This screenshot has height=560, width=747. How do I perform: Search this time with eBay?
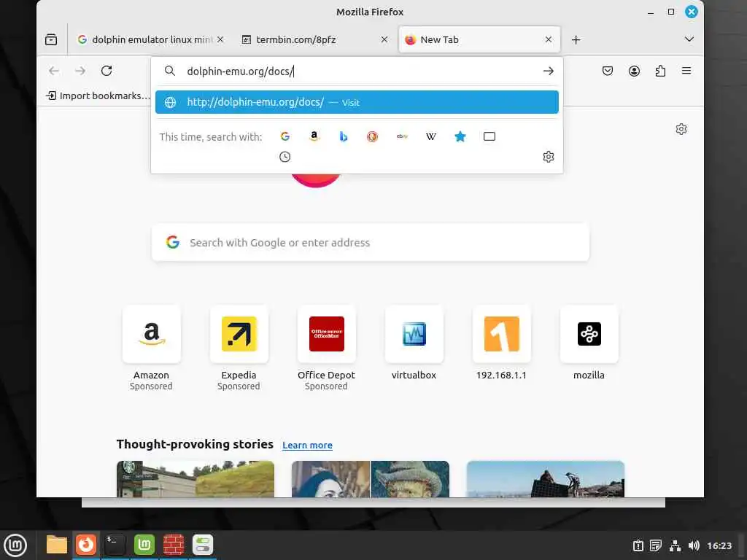click(x=402, y=136)
